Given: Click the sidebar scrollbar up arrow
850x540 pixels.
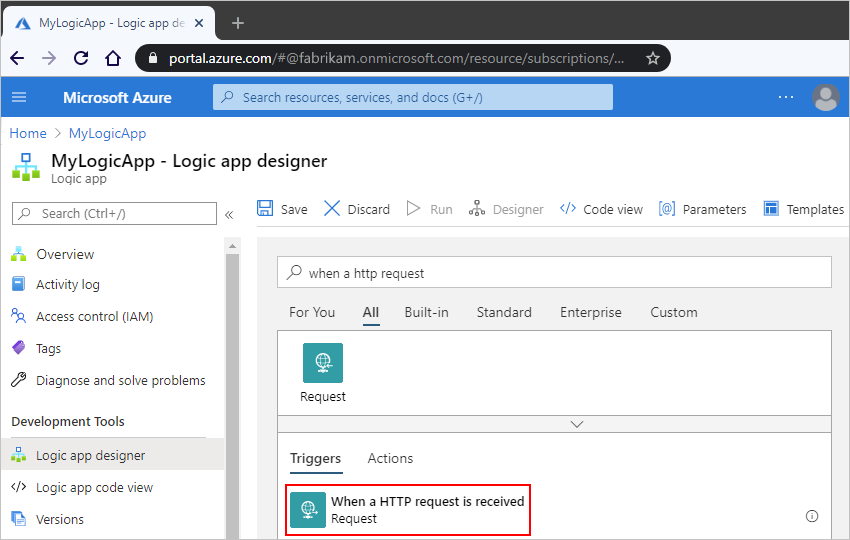Looking at the screenshot, I should click(233, 246).
